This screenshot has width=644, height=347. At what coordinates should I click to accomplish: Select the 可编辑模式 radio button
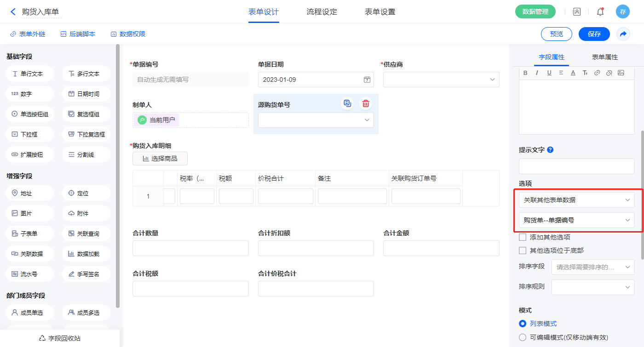pyautogui.click(x=523, y=337)
